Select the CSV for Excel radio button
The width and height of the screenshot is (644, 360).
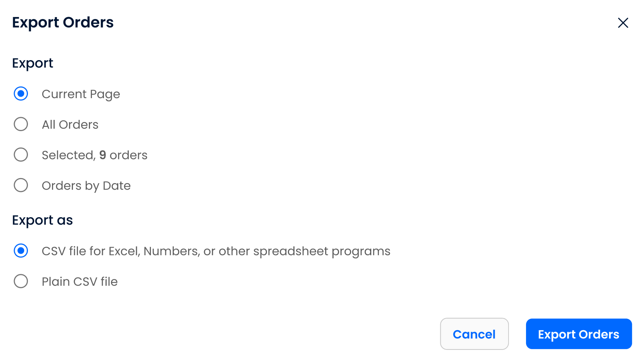(21, 251)
